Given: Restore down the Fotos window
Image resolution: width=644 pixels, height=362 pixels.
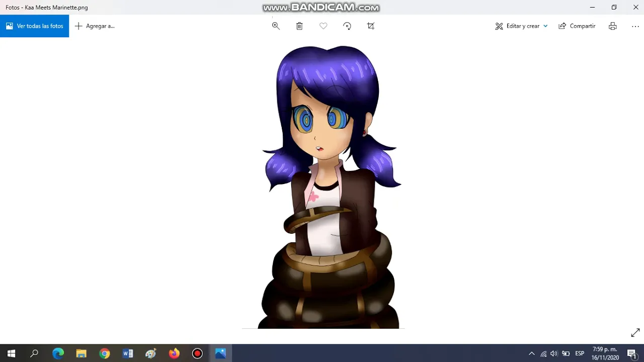Looking at the screenshot, I should [614, 8].
